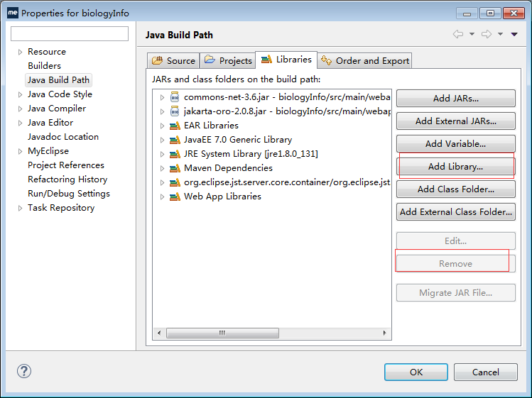The height and width of the screenshot is (398, 532).
Task: Expand the EAR Libraries entry
Action: (162, 126)
